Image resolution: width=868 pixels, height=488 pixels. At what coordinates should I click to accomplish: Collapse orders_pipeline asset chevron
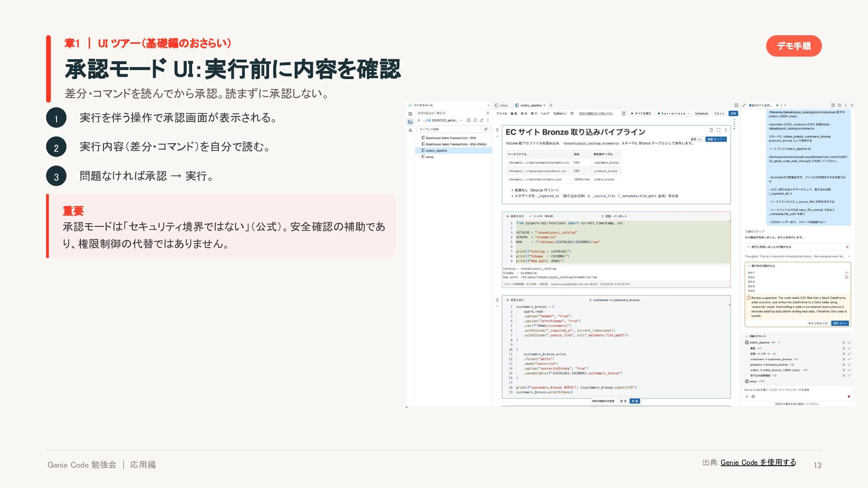tap(779, 343)
